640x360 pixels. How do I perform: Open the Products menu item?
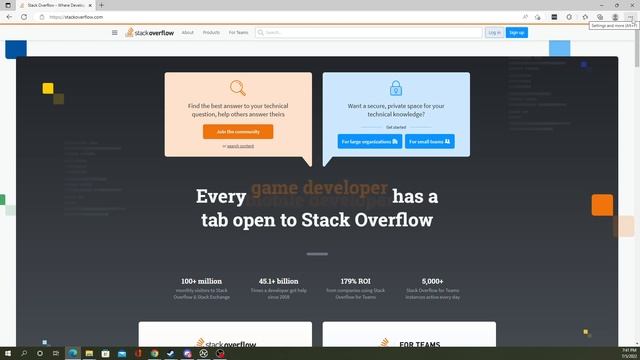pos(211,32)
